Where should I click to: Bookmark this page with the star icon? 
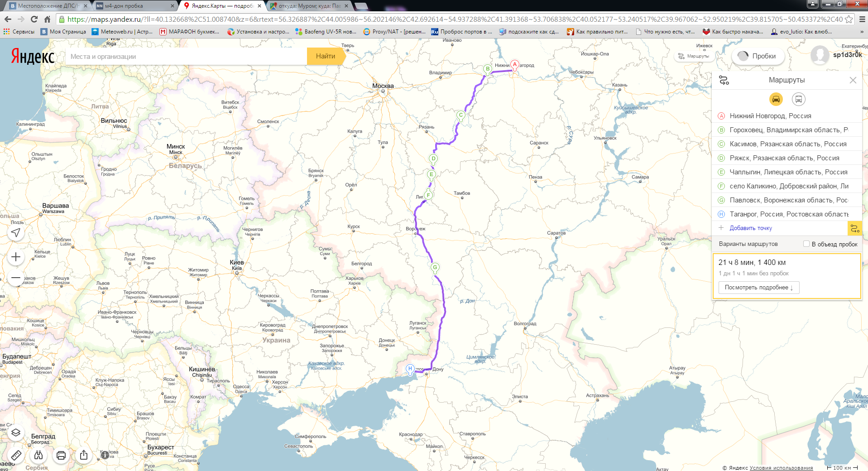pyautogui.click(x=849, y=19)
